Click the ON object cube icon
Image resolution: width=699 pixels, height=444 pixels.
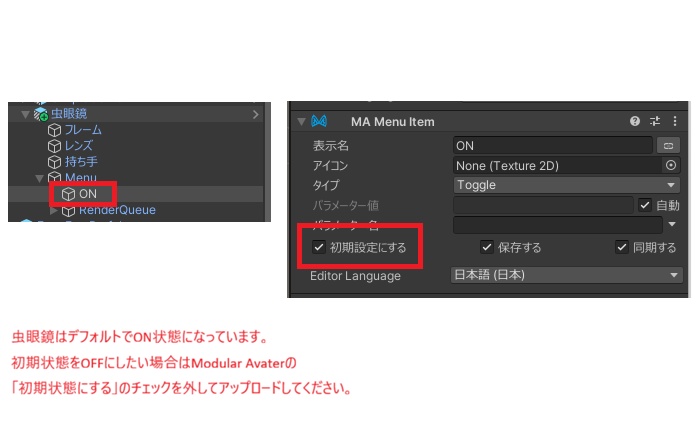pyautogui.click(x=68, y=194)
